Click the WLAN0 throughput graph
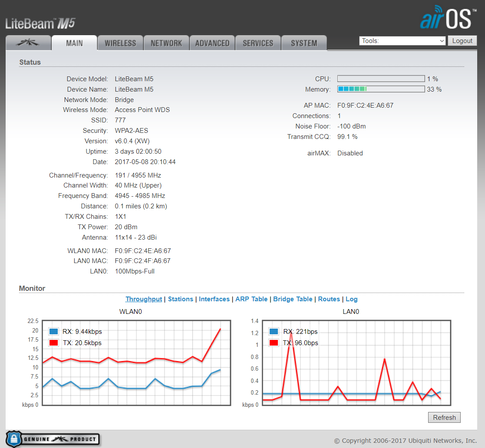 pos(136,362)
